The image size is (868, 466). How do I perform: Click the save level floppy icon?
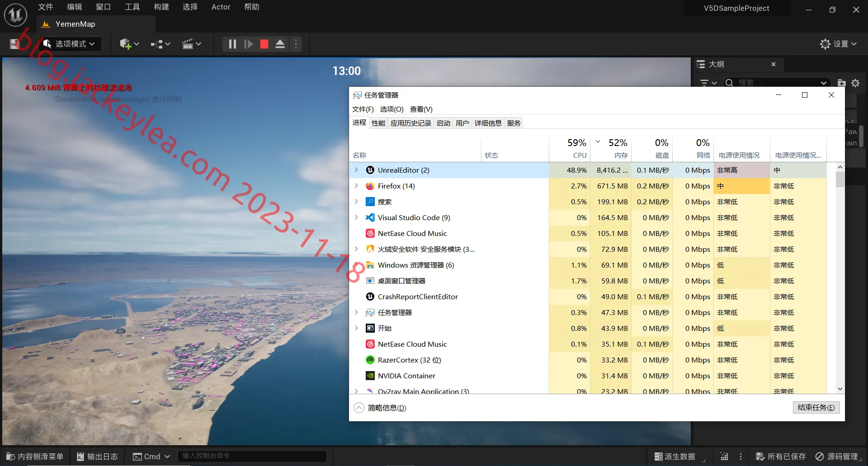click(14, 44)
